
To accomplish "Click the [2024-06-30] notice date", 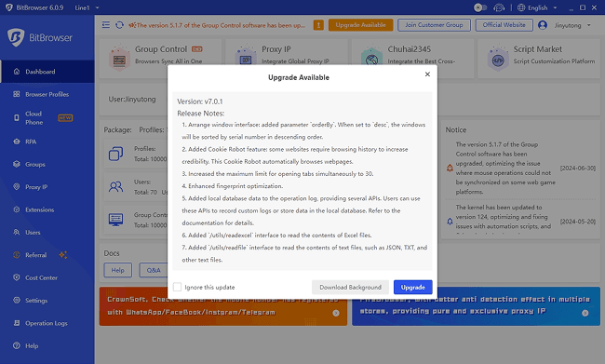I will [578, 168].
